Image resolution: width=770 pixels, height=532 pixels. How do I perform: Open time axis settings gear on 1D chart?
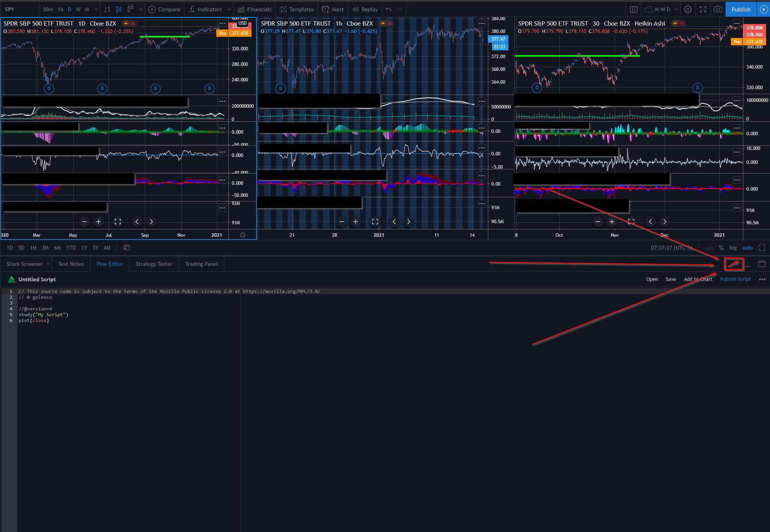coord(243,235)
